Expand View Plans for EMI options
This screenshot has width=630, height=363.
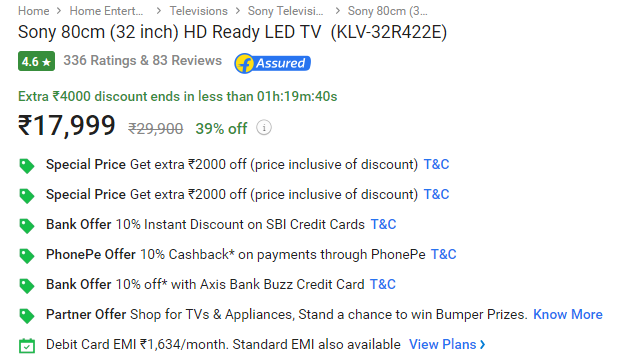coord(447,344)
